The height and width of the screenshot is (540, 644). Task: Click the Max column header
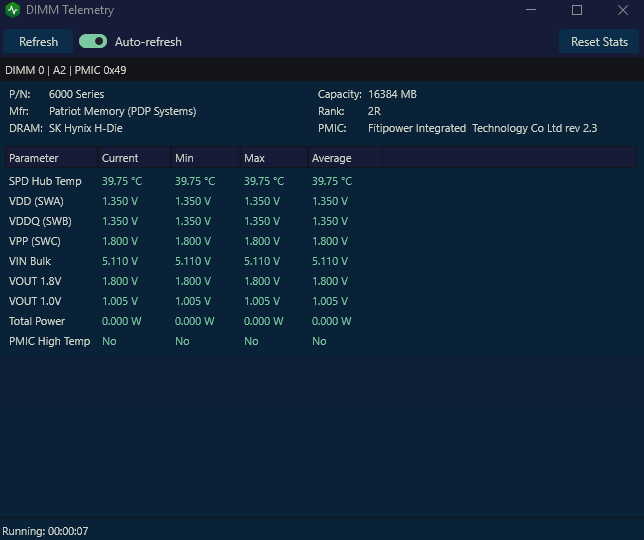click(x=274, y=158)
